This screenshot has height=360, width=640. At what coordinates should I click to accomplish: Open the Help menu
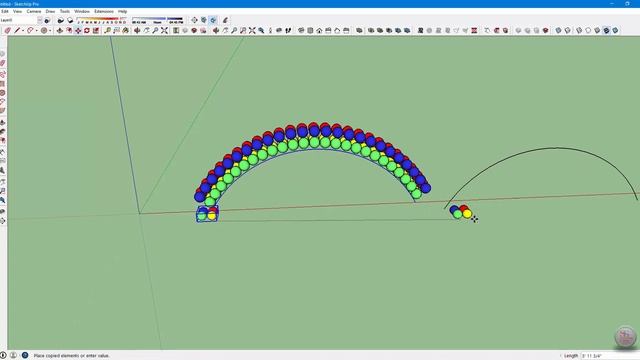pyautogui.click(x=122, y=11)
